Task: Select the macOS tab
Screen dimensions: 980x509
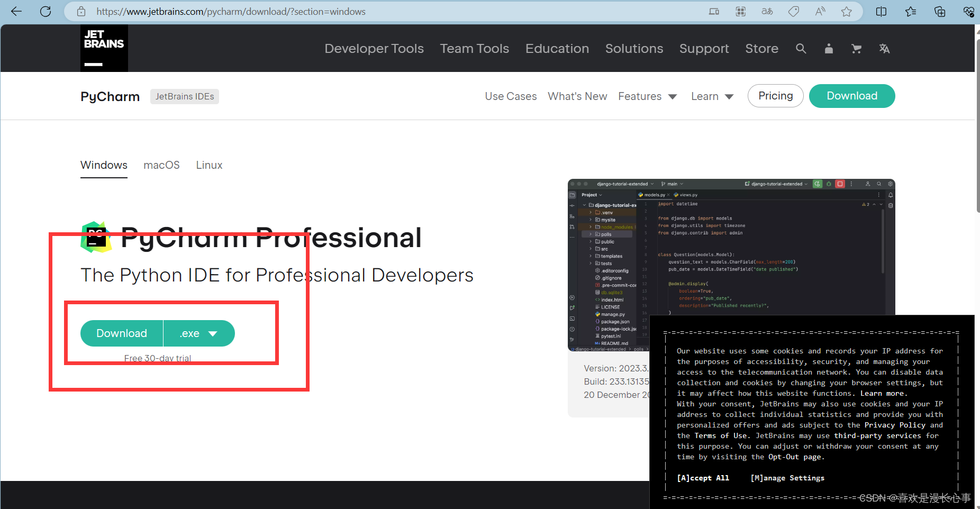Action: click(x=162, y=165)
